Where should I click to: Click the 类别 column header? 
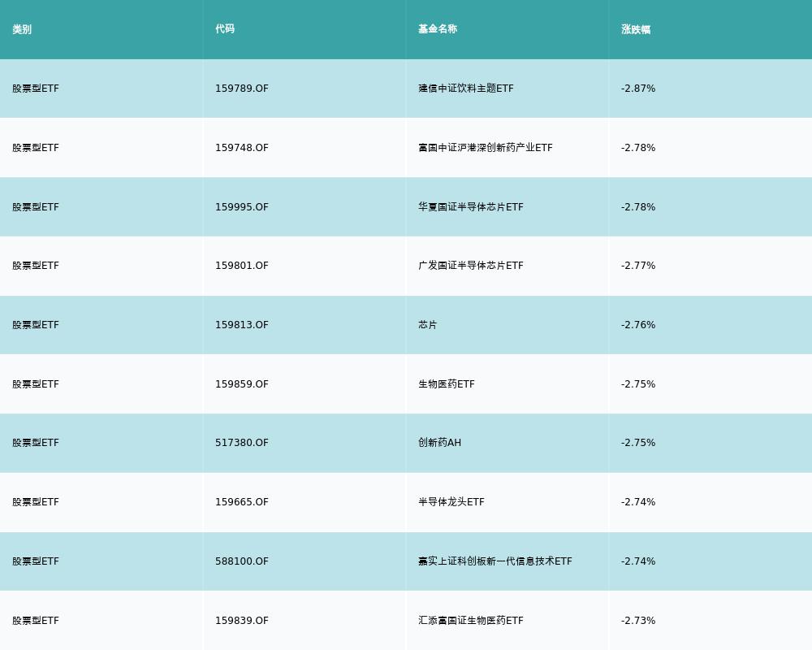pos(22,29)
